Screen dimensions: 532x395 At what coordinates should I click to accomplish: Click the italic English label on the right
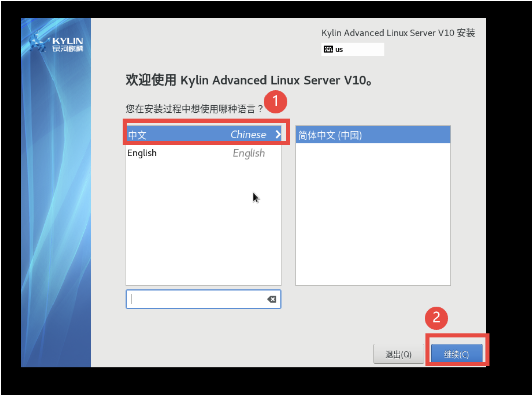249,153
